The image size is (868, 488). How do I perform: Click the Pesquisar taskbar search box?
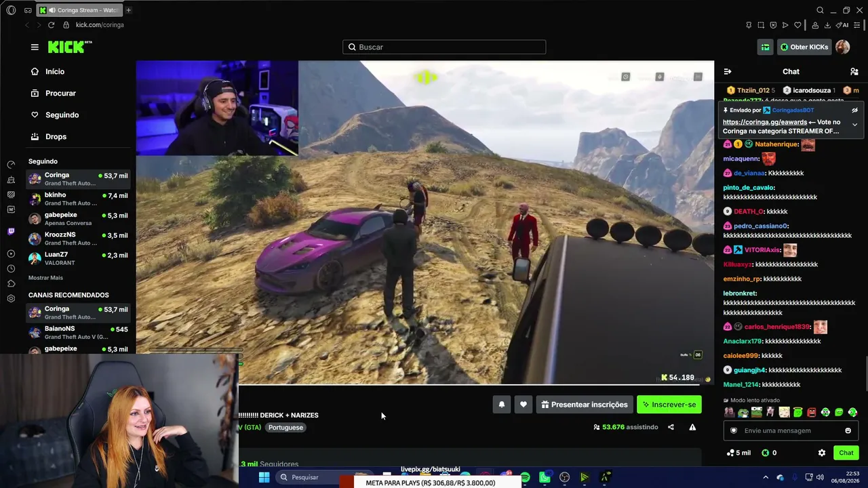325,477
